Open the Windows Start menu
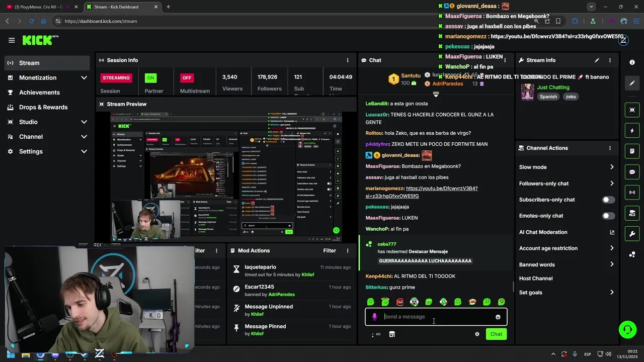The height and width of the screenshot is (362, 644). pyautogui.click(x=11, y=354)
